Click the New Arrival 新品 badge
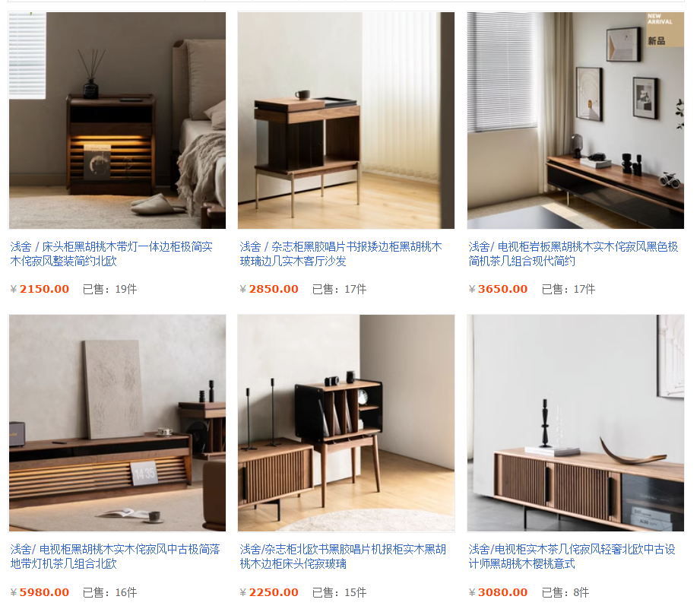Viewport: 700px width, 609px height. click(665, 30)
